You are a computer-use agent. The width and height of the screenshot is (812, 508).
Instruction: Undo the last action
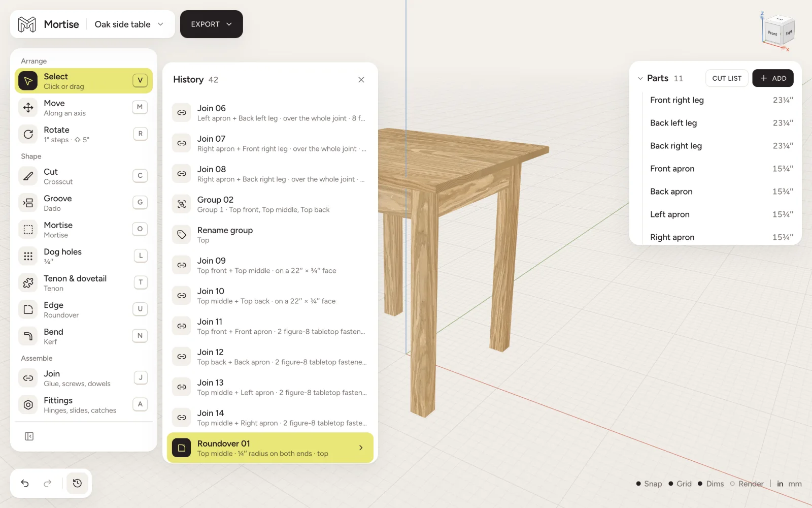tap(25, 483)
